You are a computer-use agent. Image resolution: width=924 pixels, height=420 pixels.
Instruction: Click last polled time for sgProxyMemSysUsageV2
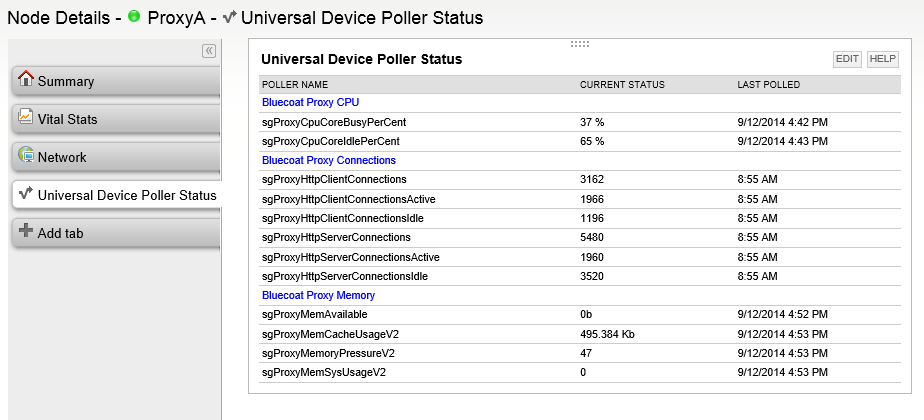point(783,372)
